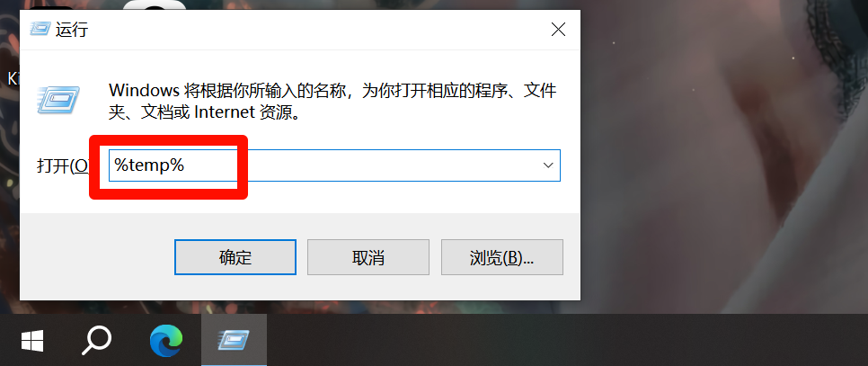Viewport: 868px width, 366px height.
Task: Click the 打开(O) label
Action: pos(63,165)
